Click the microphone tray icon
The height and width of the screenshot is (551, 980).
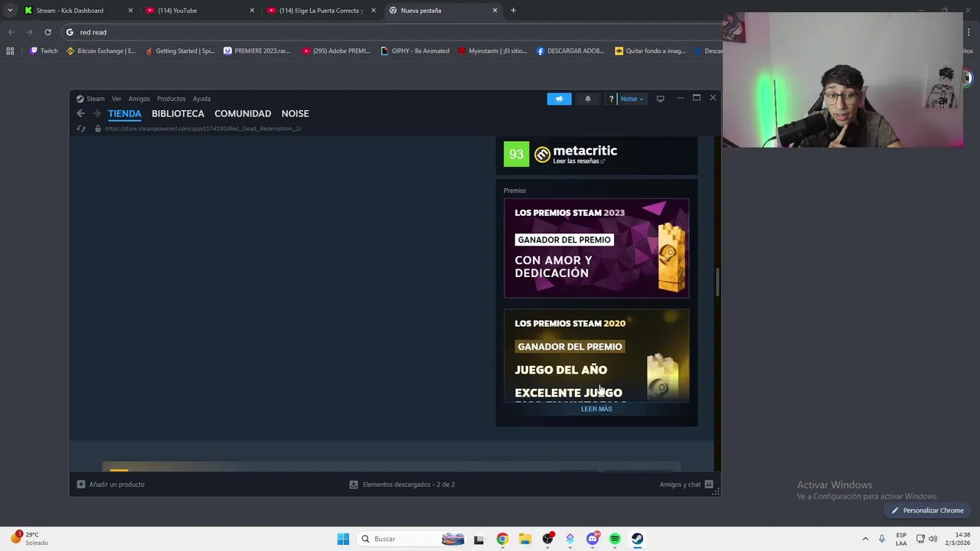click(882, 539)
